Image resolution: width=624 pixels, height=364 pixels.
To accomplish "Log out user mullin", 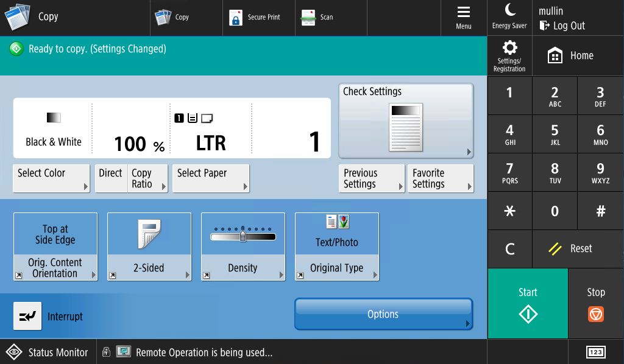I will click(x=562, y=26).
